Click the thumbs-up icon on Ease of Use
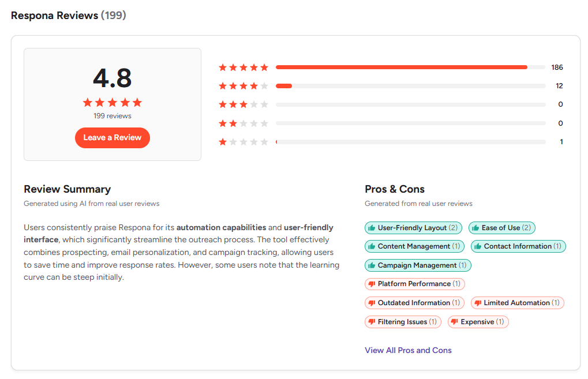Image resolution: width=588 pixels, height=379 pixels. click(x=475, y=227)
